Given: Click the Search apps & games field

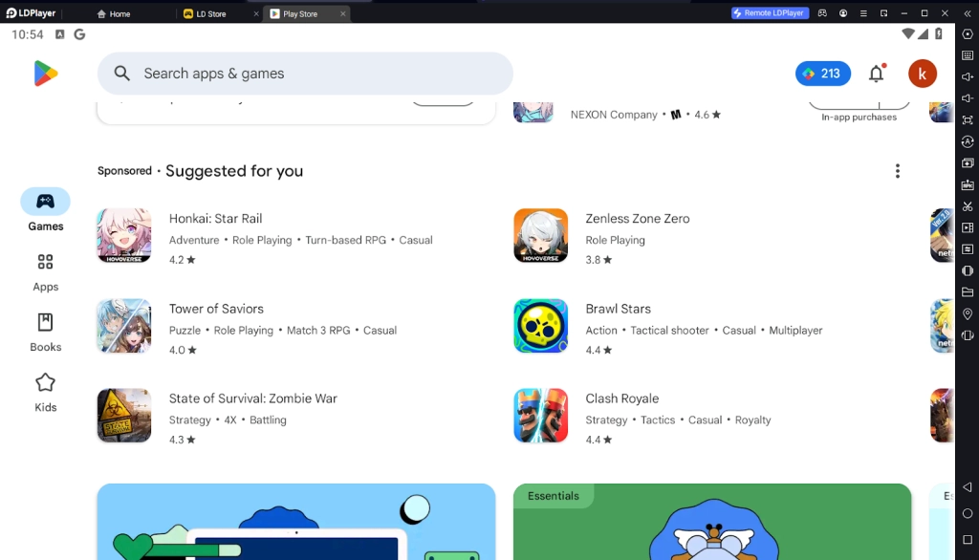Looking at the screenshot, I should pos(306,74).
